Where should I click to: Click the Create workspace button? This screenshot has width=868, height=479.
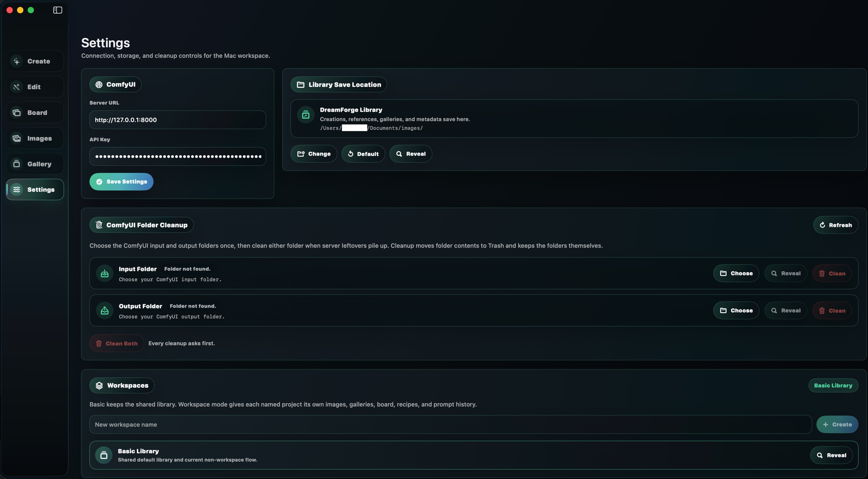[x=837, y=424]
